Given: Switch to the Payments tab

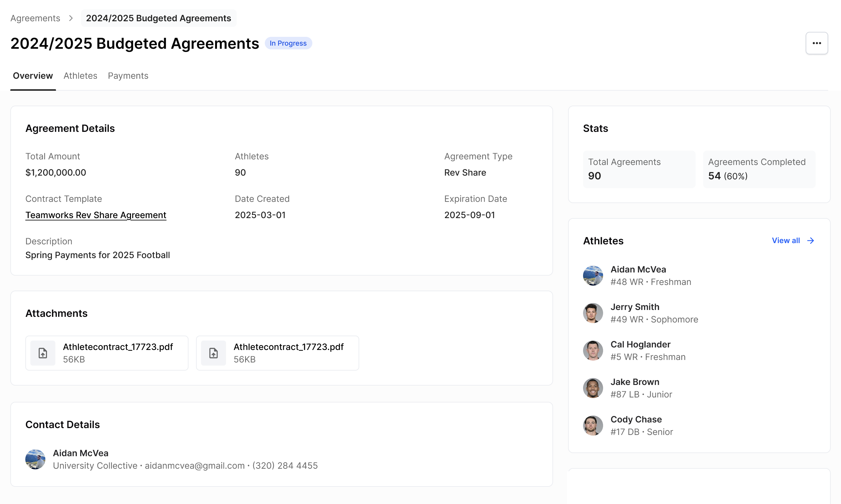Looking at the screenshot, I should (128, 76).
